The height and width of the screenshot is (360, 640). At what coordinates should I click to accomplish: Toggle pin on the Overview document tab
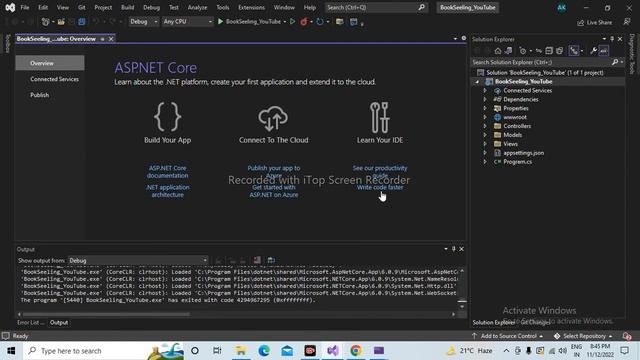pyautogui.click(x=102, y=39)
